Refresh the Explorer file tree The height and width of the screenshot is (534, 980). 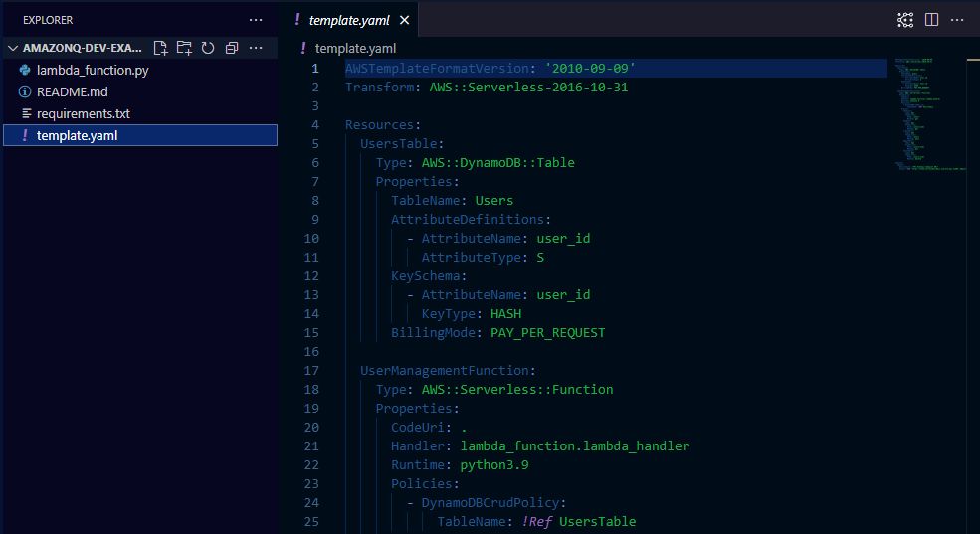coord(208,48)
